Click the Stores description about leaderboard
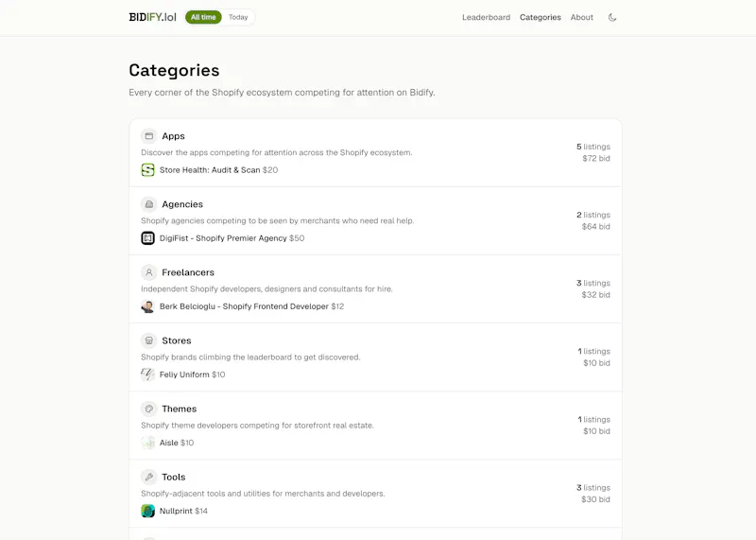Image resolution: width=756 pixels, height=540 pixels. pyautogui.click(x=250, y=357)
